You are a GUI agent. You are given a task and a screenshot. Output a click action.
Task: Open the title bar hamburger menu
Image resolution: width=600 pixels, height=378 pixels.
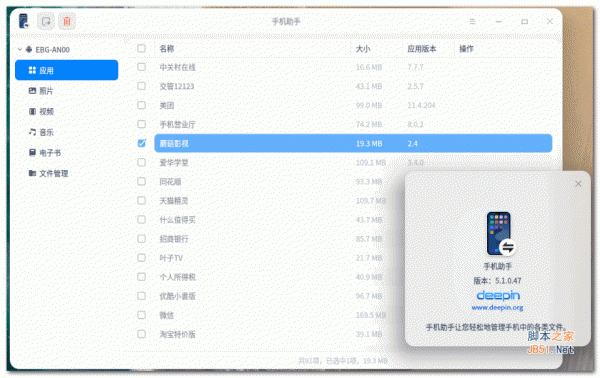(x=473, y=21)
